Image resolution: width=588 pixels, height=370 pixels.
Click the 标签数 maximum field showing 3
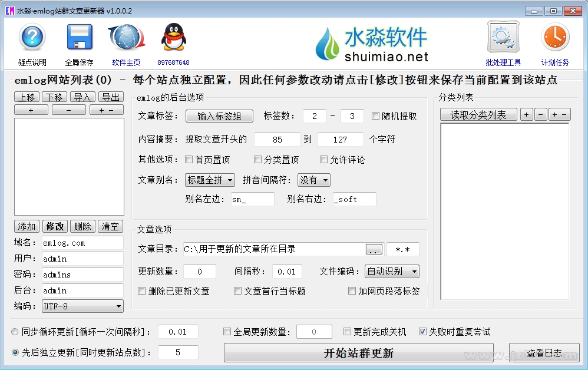coord(352,116)
